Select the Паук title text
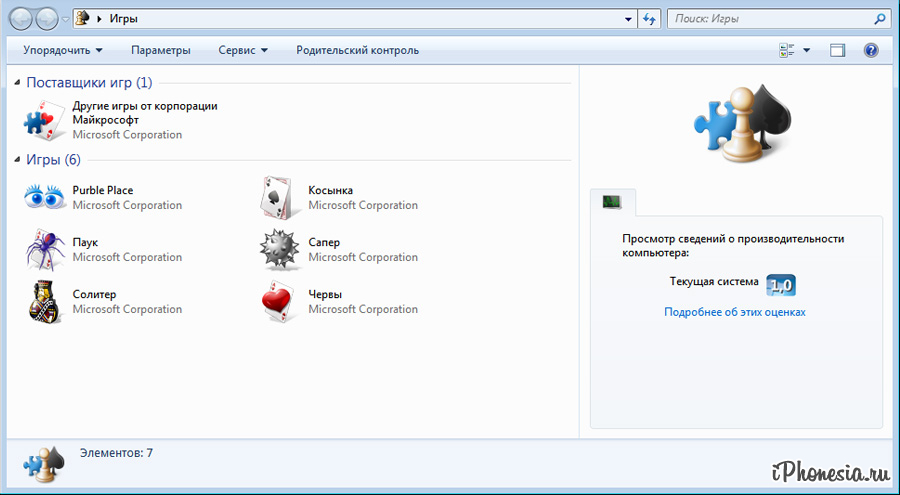 [x=86, y=242]
